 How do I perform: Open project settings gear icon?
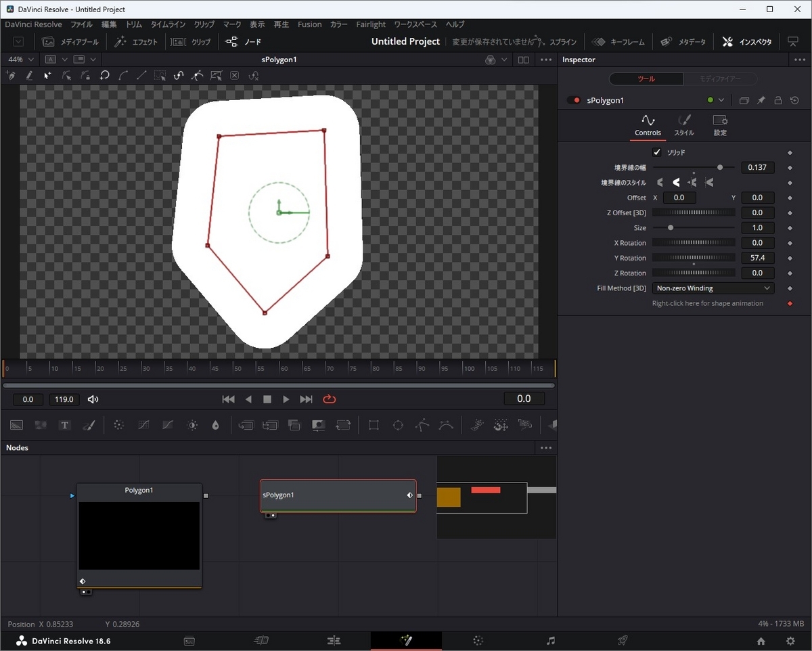pos(790,641)
